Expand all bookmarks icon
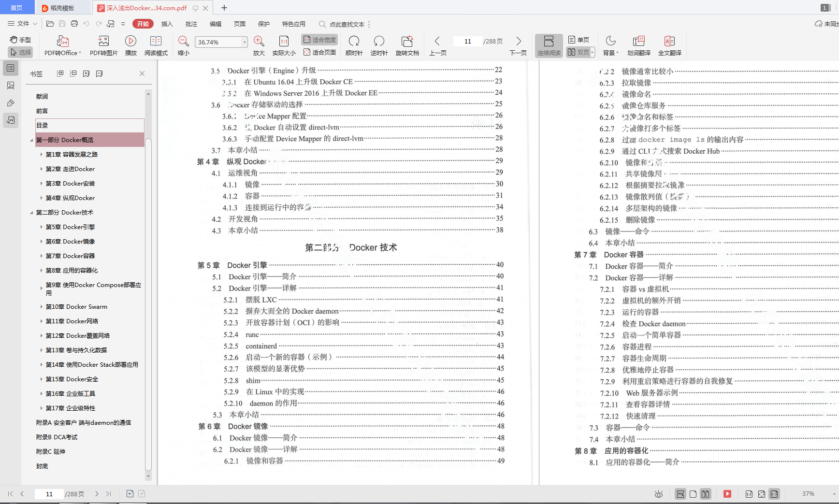Viewport: 839px width, 504px height. point(60,73)
